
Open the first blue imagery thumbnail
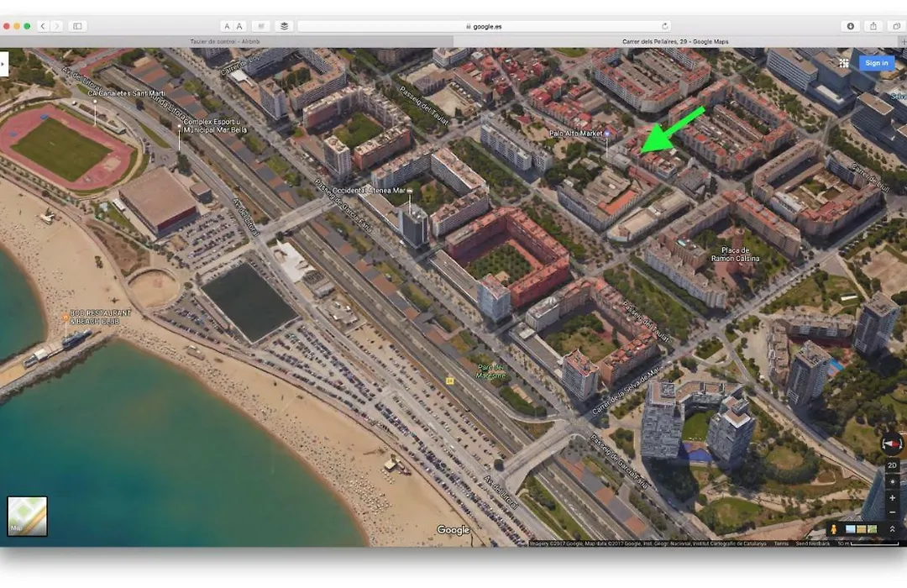pyautogui.click(x=850, y=529)
